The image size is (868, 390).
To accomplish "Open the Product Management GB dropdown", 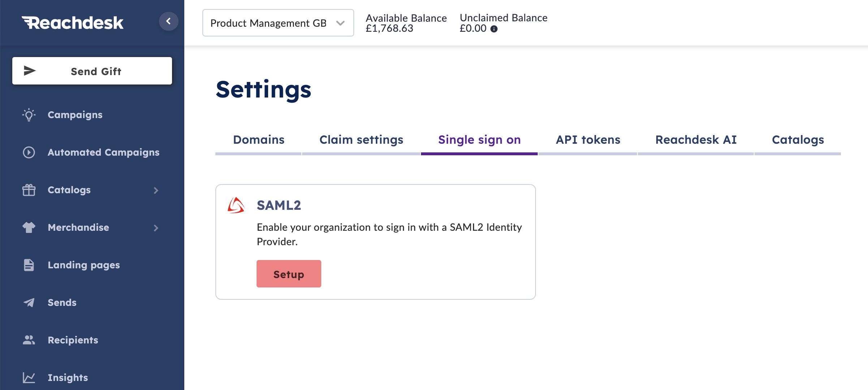I will coord(278,23).
